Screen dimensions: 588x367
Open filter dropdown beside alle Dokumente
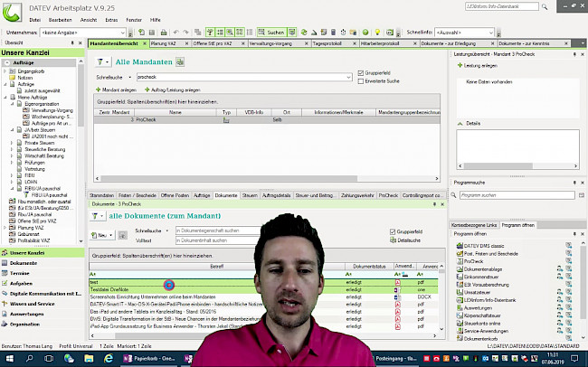coord(101,216)
